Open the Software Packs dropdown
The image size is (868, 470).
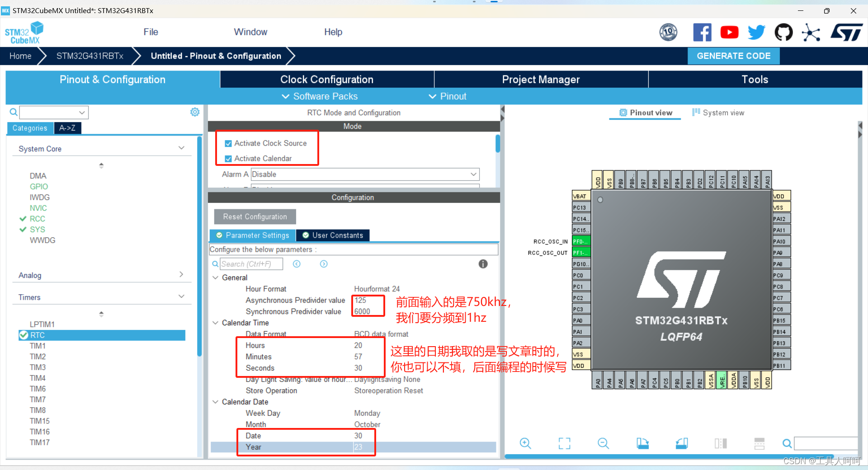tap(320, 96)
